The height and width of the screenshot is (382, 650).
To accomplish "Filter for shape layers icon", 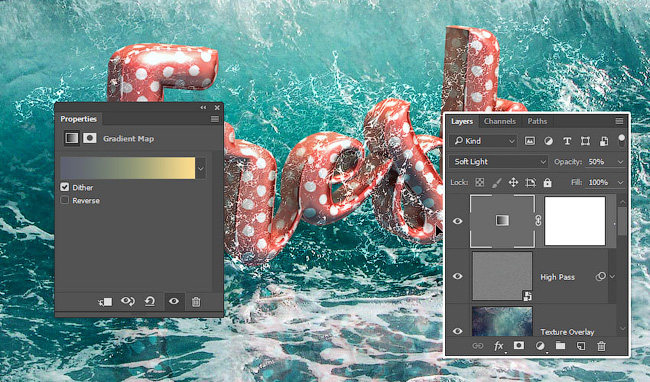I will pos(585,141).
